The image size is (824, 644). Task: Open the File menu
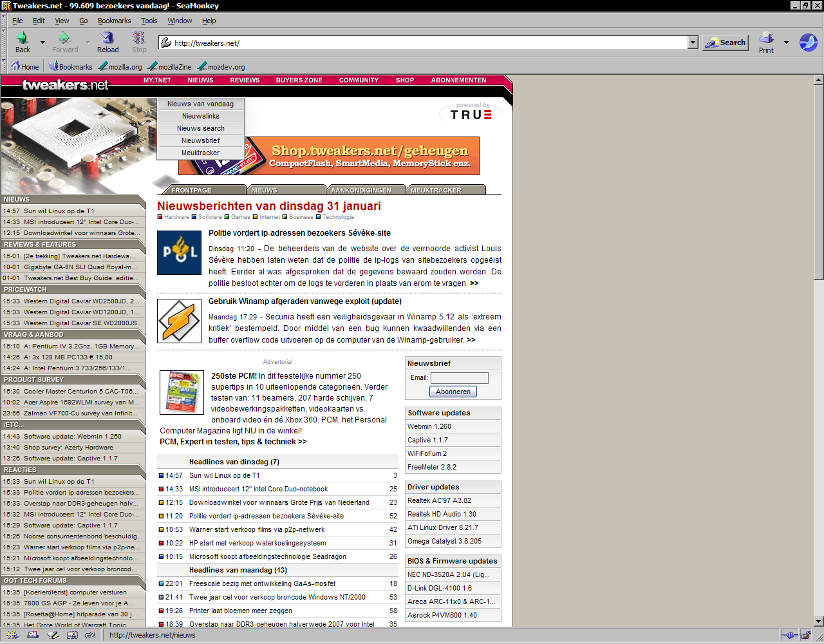pyautogui.click(x=17, y=21)
